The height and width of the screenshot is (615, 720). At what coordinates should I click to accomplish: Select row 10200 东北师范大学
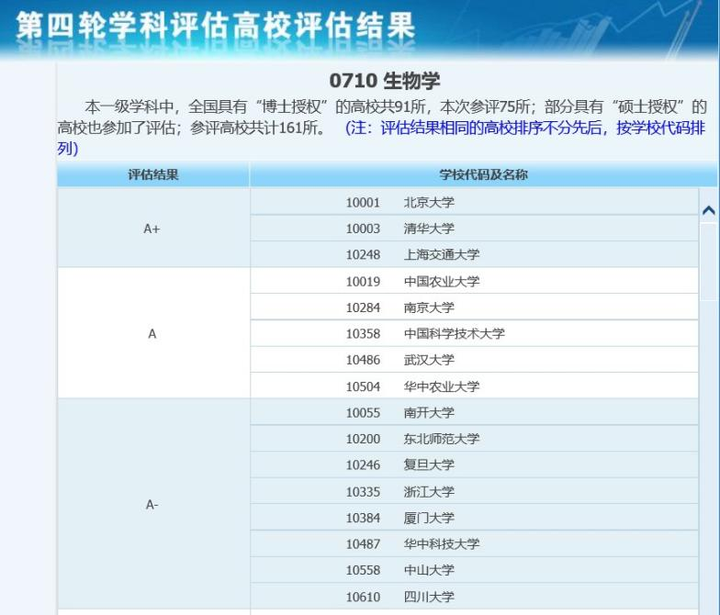pyautogui.click(x=474, y=439)
